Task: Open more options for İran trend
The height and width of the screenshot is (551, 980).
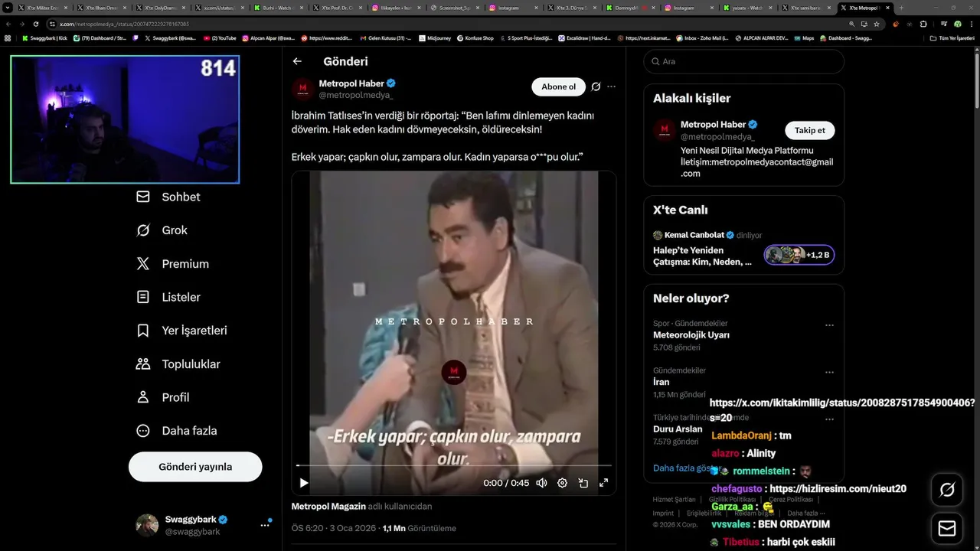Action: coord(829,373)
